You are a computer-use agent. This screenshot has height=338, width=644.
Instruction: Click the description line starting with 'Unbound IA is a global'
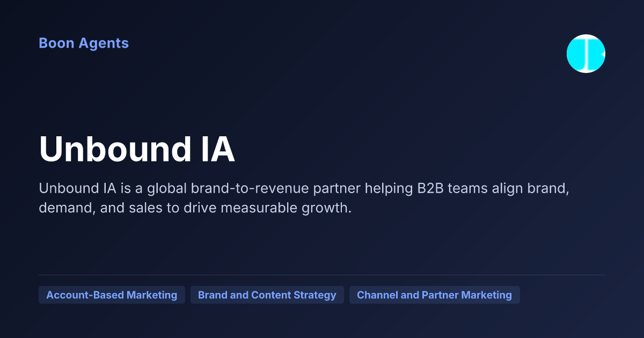pos(304,189)
